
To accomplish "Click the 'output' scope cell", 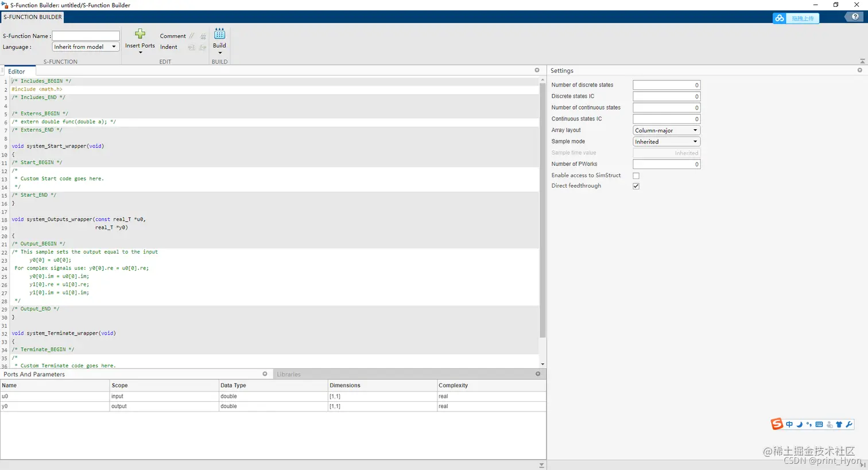I will pyautogui.click(x=164, y=406).
